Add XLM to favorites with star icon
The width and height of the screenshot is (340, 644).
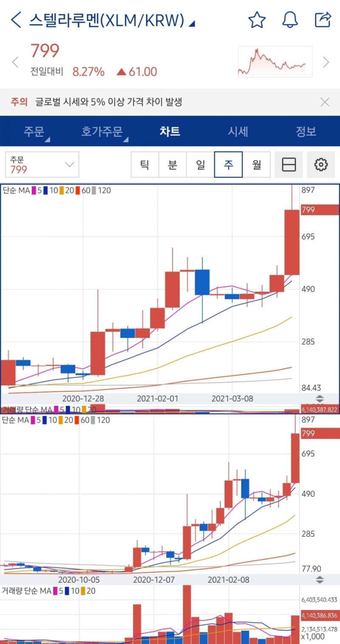click(257, 20)
